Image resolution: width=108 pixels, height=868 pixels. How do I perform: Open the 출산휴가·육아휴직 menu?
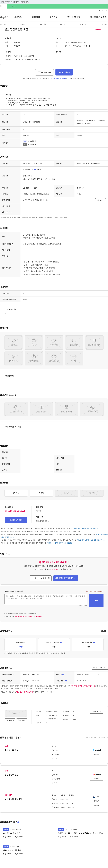(x=98, y=17)
